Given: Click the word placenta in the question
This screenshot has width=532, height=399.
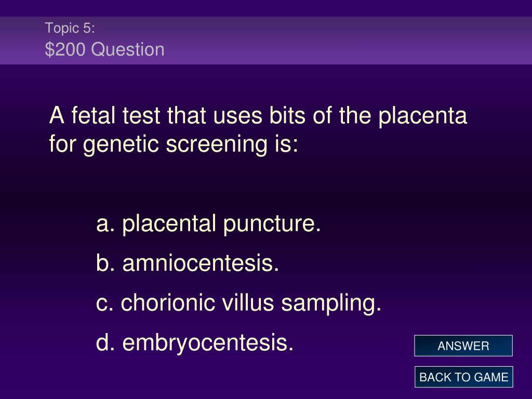Looking at the screenshot, I should coord(422,116).
